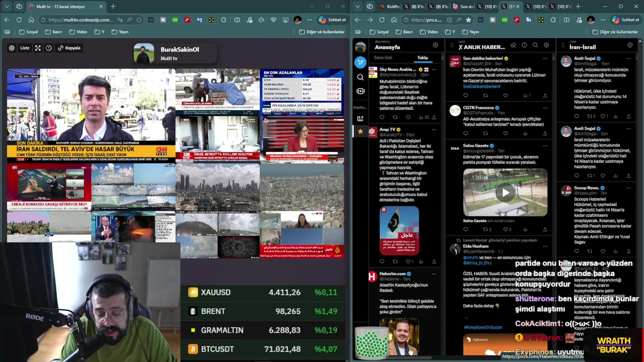Go back in the Multi tv window
This screenshot has width=644, height=362.
click(7, 20)
